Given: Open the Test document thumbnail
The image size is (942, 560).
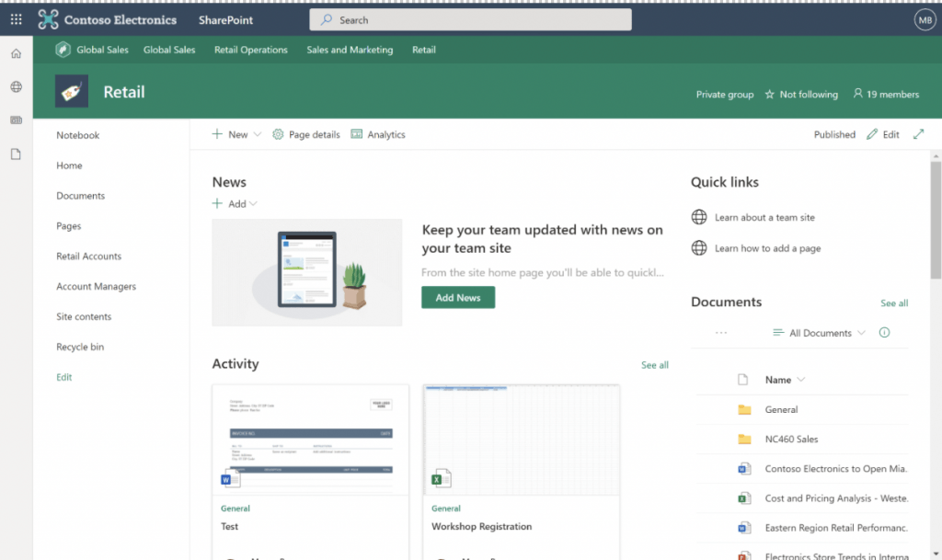Looking at the screenshot, I should click(311, 440).
